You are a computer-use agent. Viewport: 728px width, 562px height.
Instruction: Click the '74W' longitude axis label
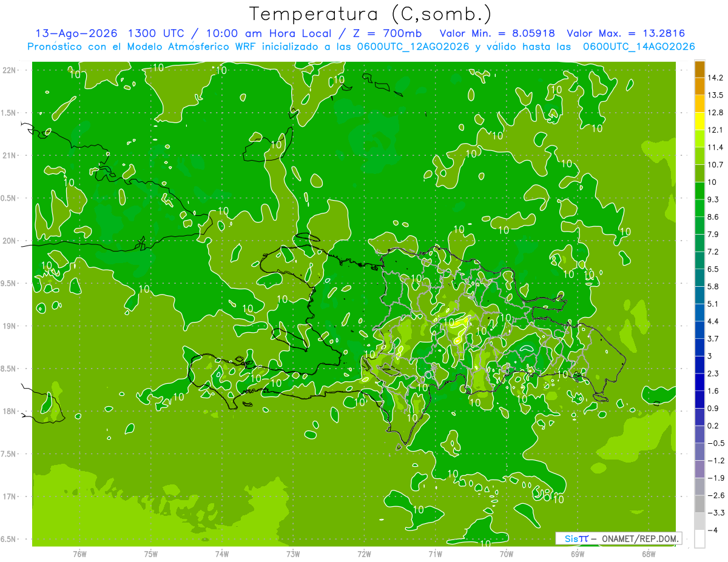click(x=222, y=554)
